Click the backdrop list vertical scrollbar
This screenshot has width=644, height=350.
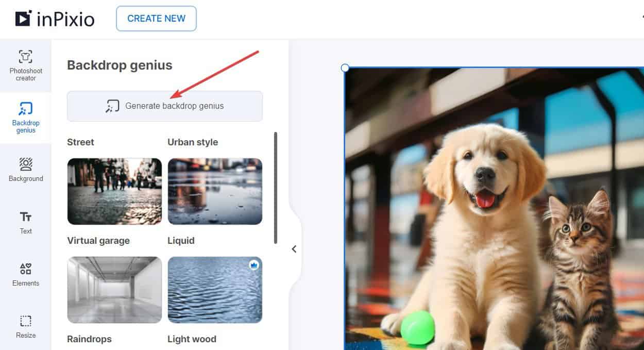click(276, 188)
